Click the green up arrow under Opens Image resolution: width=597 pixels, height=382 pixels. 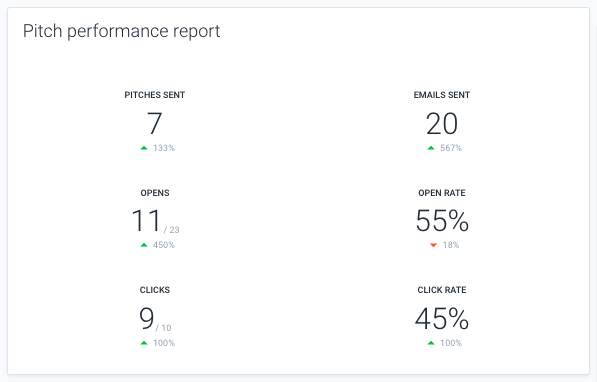(144, 245)
